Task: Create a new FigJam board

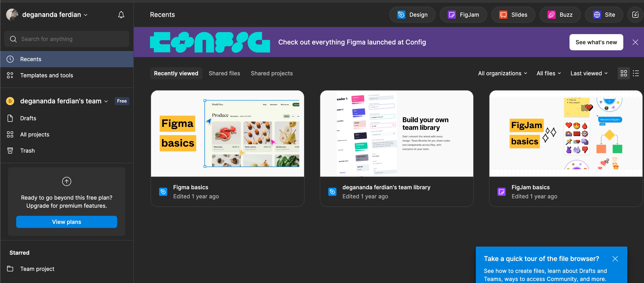Action: [463, 15]
